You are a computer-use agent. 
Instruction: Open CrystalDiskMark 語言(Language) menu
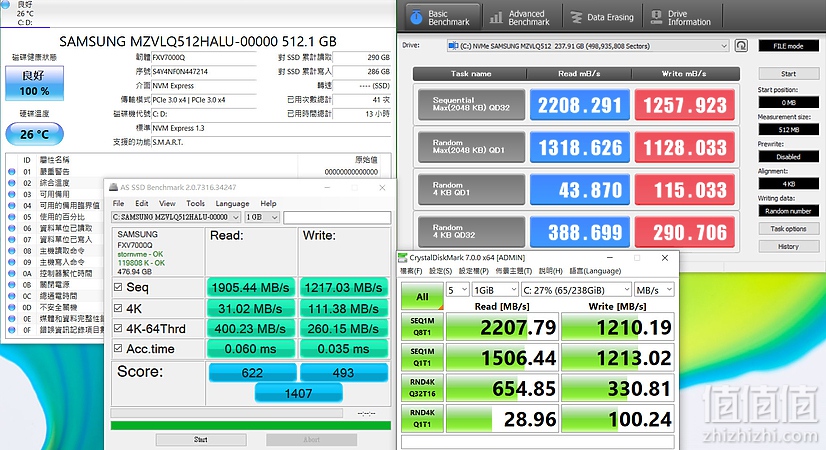coord(595,271)
